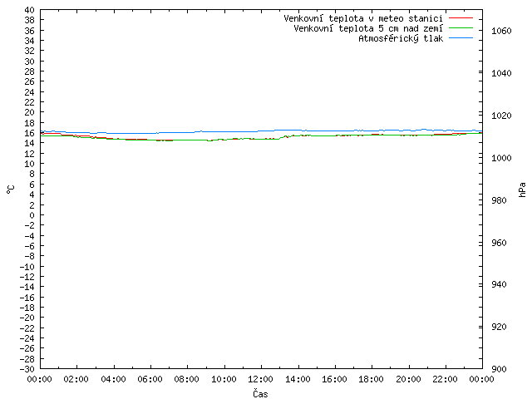Click the 0 temperature axis label
The image size is (532, 399).
pos(32,215)
